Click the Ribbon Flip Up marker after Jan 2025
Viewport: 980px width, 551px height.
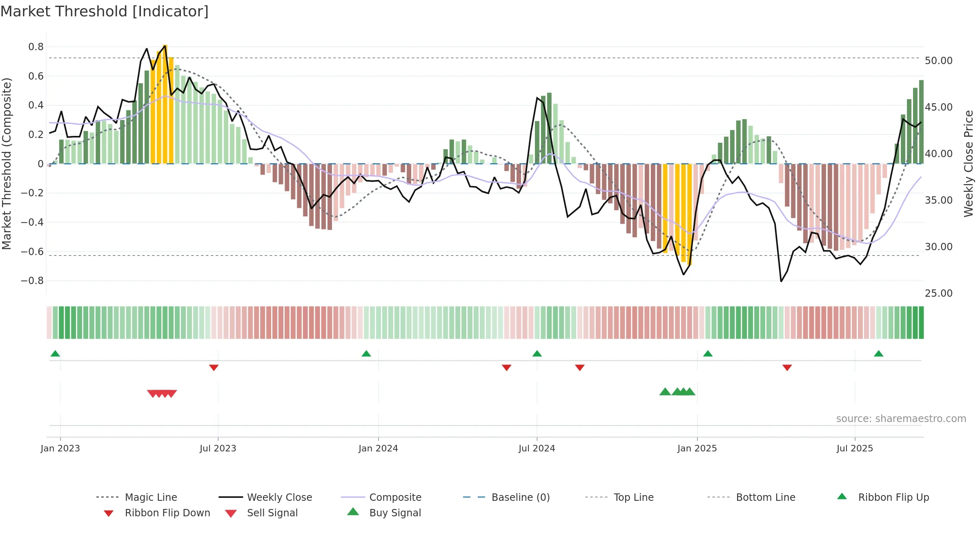pyautogui.click(x=708, y=353)
